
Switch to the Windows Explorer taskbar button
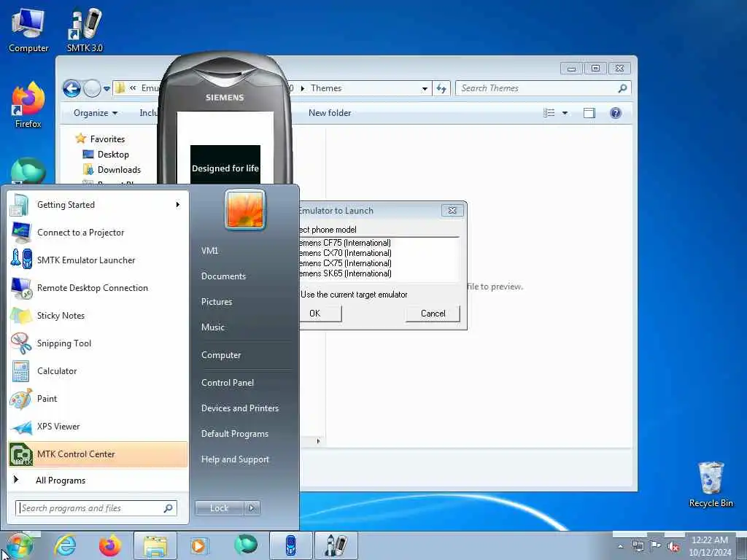(155, 545)
